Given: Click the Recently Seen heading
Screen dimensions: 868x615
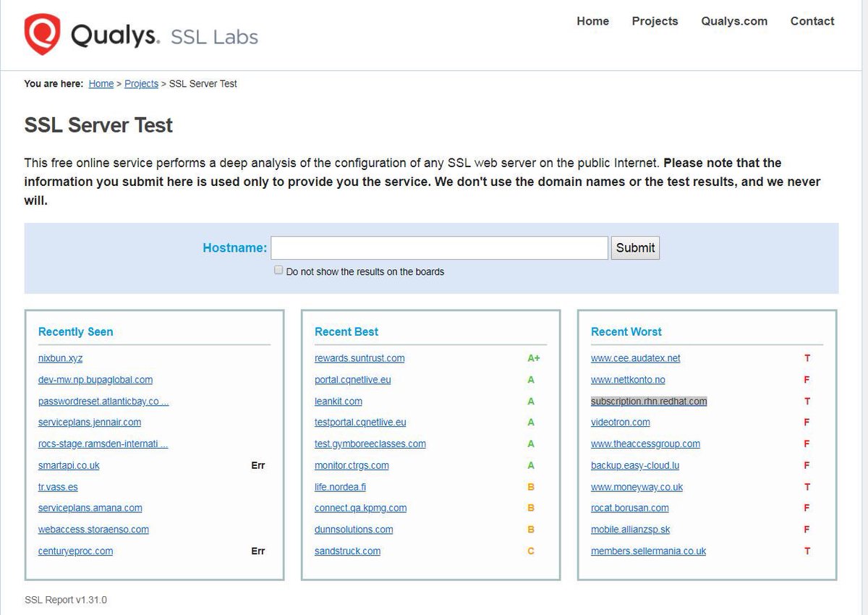Looking at the screenshot, I should 75,331.
